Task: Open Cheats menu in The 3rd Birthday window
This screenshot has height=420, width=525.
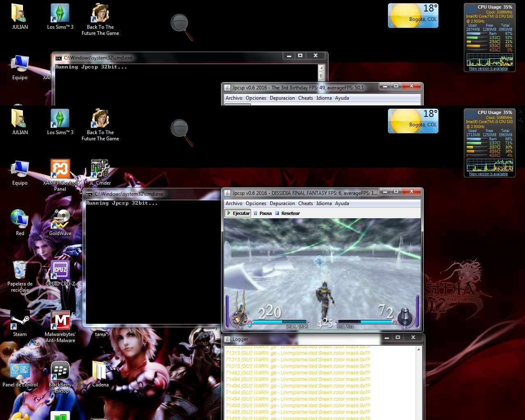Action: pyautogui.click(x=306, y=98)
